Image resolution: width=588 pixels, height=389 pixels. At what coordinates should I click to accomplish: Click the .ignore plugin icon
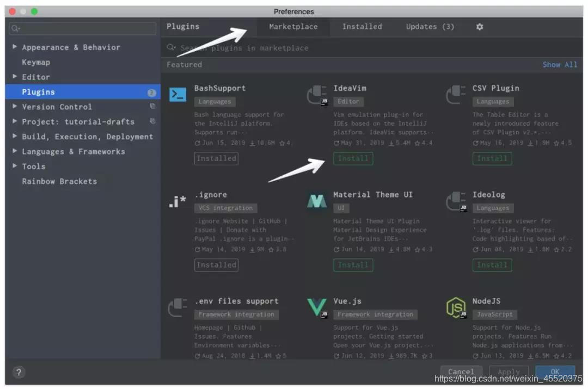pos(177,201)
